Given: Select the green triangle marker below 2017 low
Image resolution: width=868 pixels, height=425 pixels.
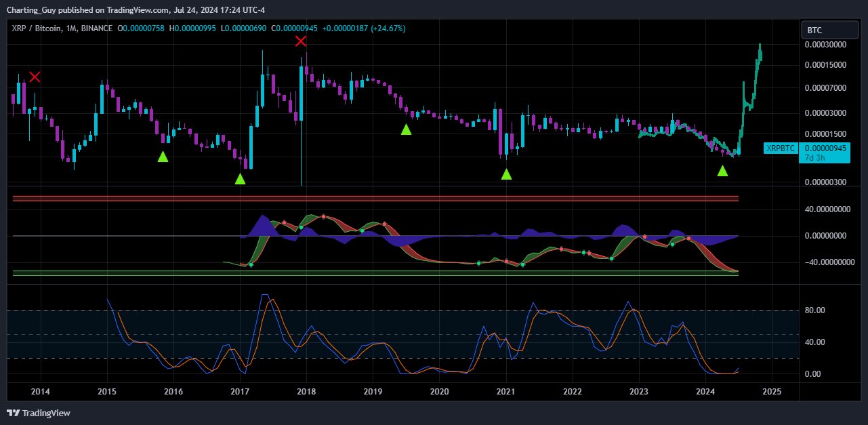Looking at the screenshot, I should (240, 179).
